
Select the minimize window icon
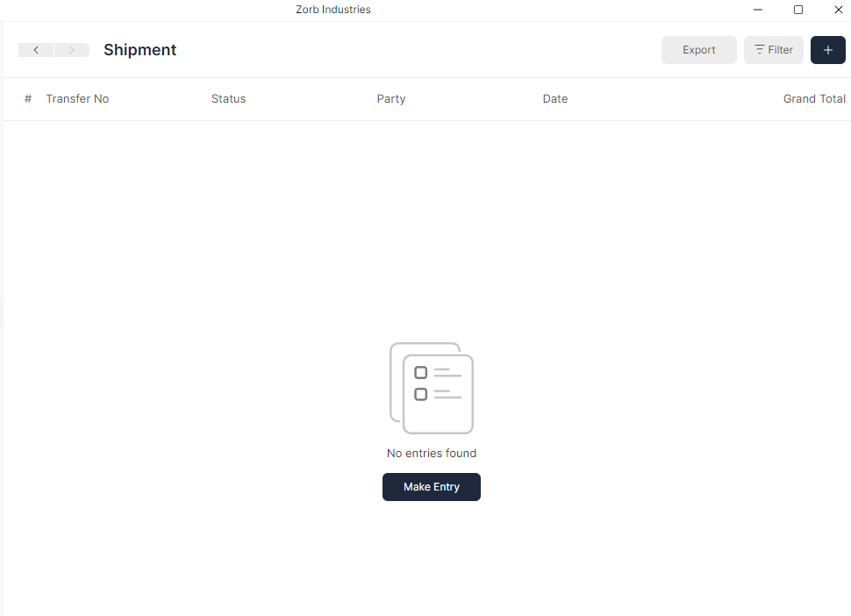click(757, 10)
